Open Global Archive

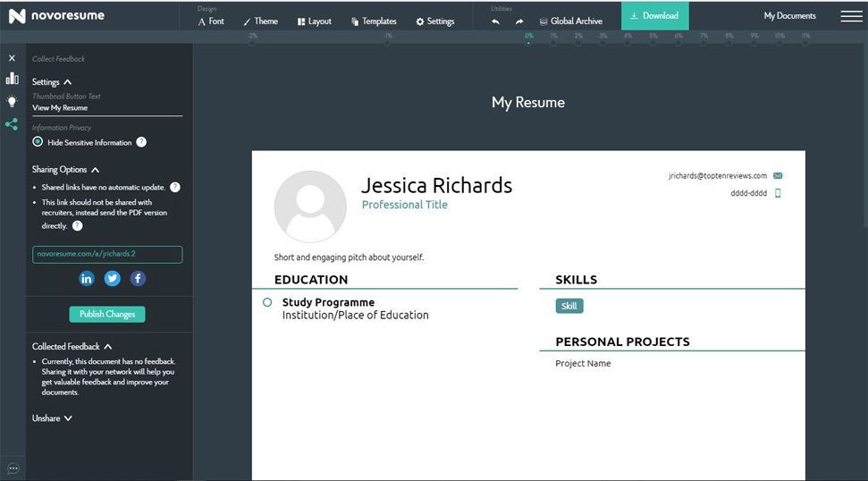coord(570,21)
